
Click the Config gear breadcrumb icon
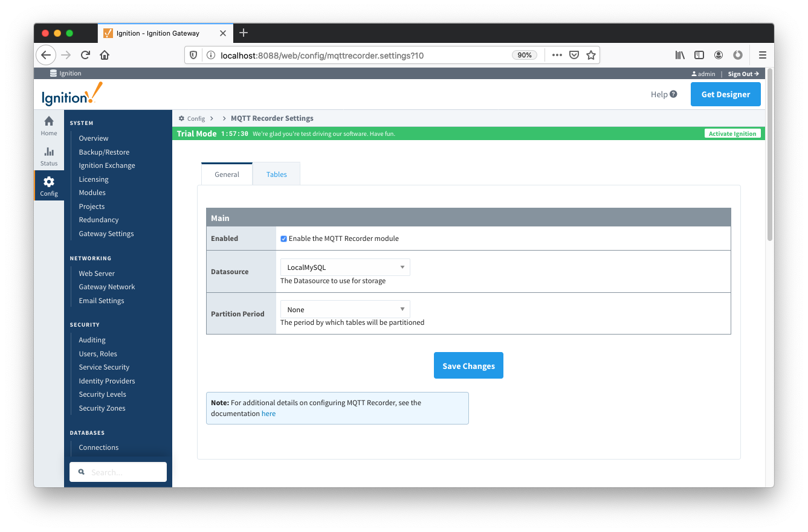pyautogui.click(x=181, y=118)
